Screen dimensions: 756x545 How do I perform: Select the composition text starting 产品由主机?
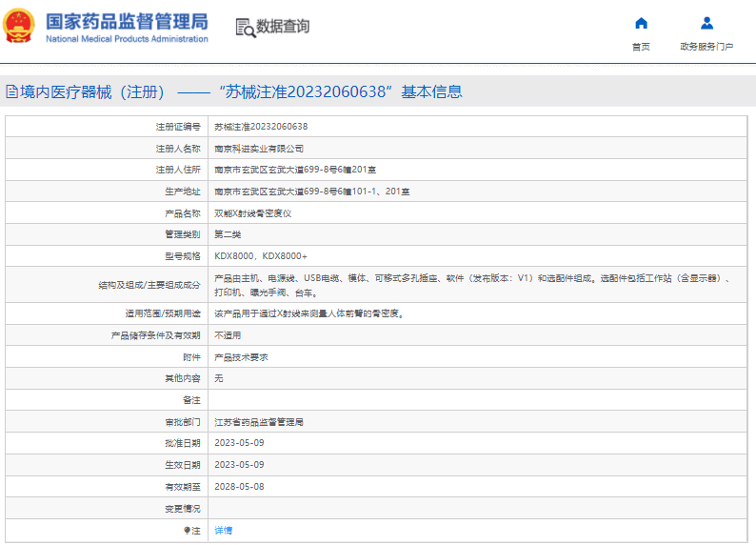point(472,285)
